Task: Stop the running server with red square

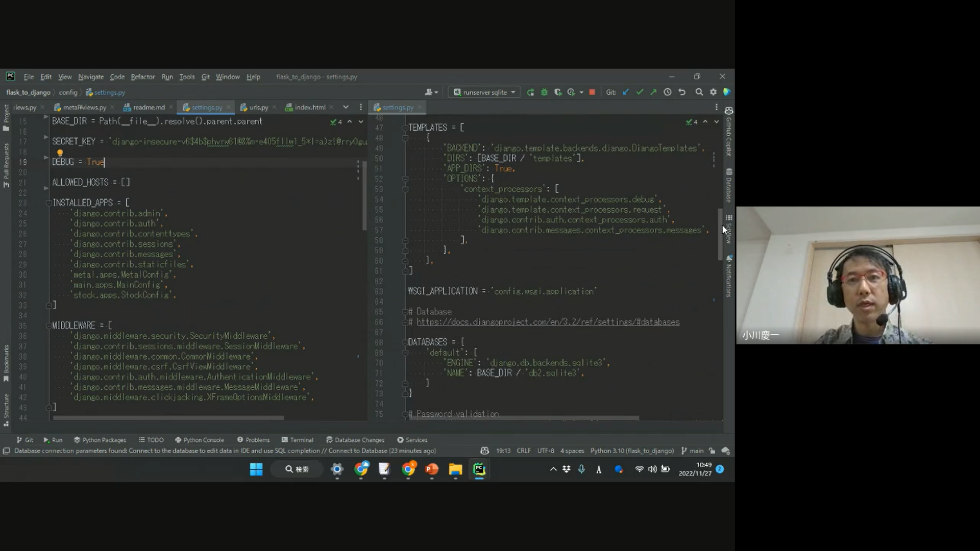Action: click(592, 92)
